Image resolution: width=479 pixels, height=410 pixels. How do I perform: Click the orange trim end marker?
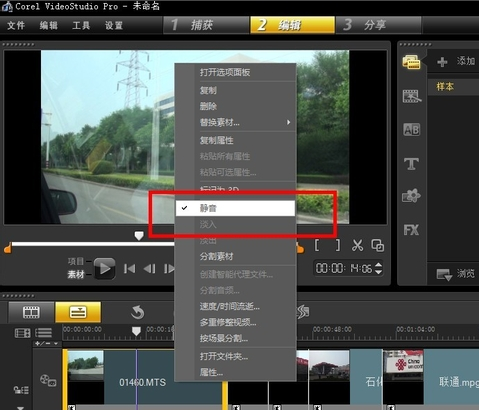300,249
